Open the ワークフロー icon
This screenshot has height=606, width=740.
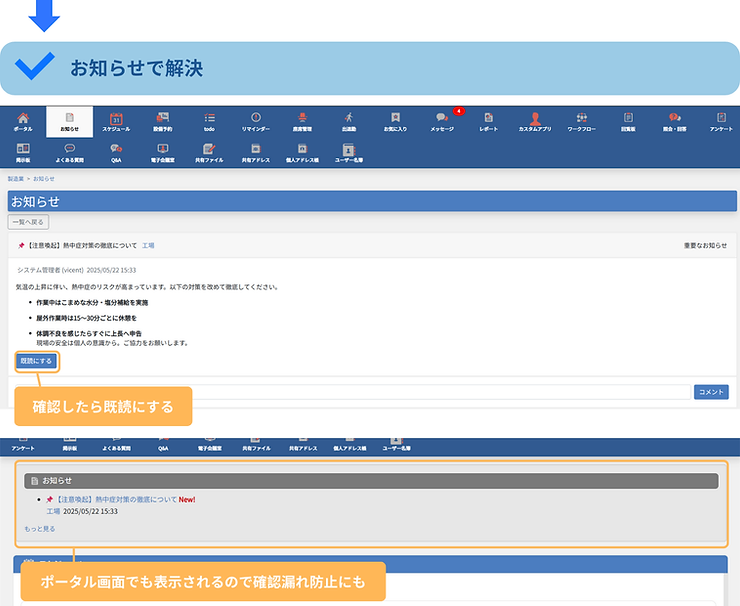pyautogui.click(x=581, y=121)
